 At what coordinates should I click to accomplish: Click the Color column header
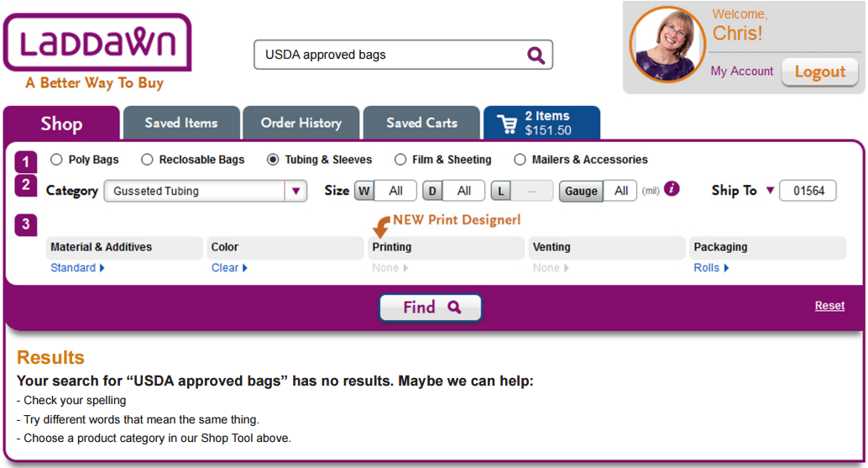pos(285,248)
